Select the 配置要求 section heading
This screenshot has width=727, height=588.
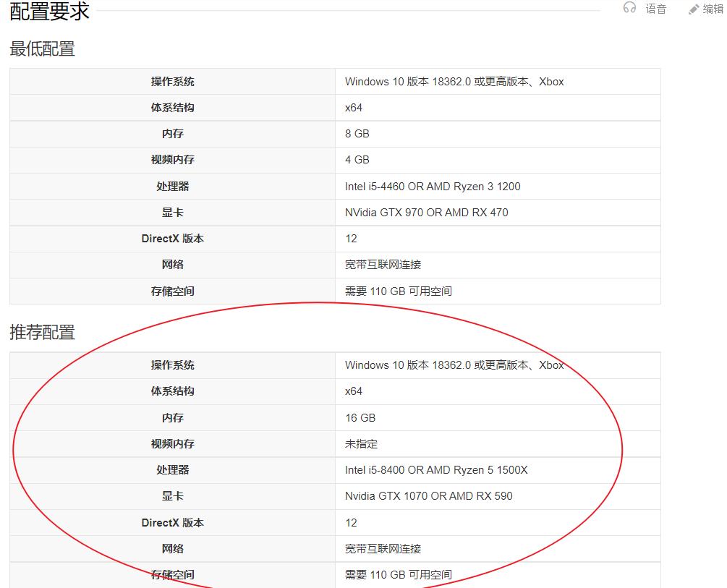coord(49,11)
